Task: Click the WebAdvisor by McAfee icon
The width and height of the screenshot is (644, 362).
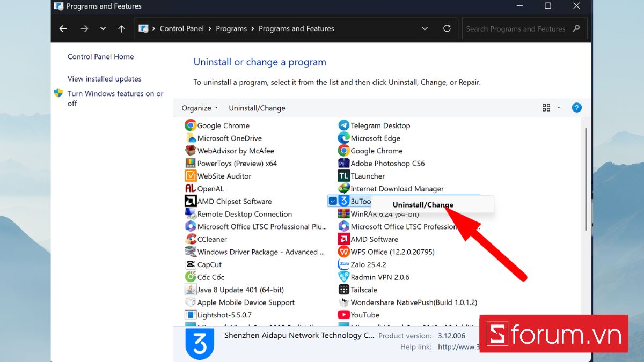Action: [190, 151]
